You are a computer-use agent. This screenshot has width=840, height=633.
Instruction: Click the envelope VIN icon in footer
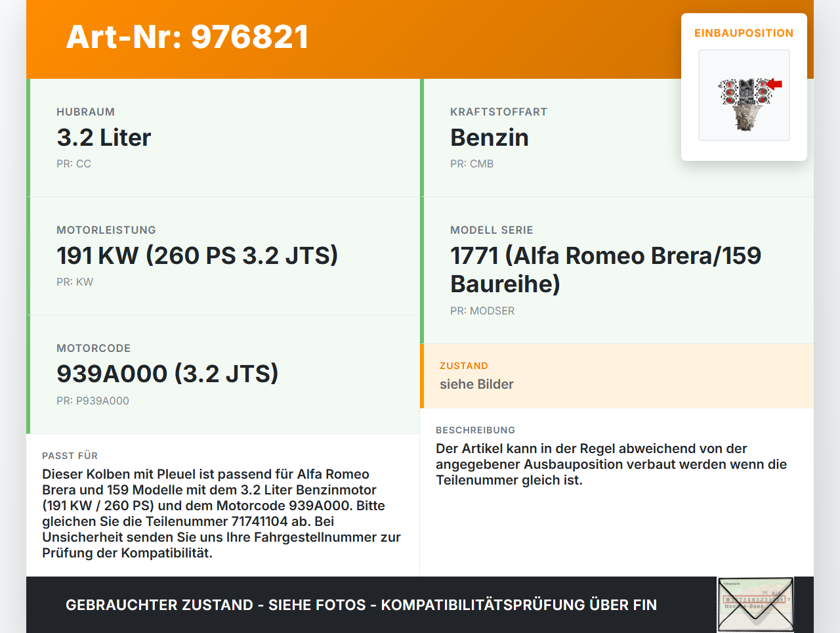click(x=755, y=604)
